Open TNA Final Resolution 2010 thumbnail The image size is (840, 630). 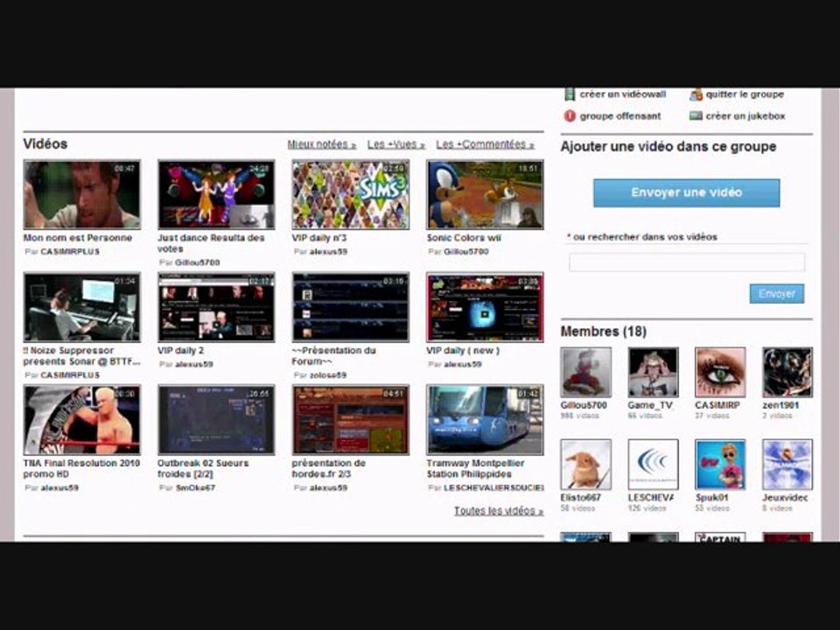(82, 420)
